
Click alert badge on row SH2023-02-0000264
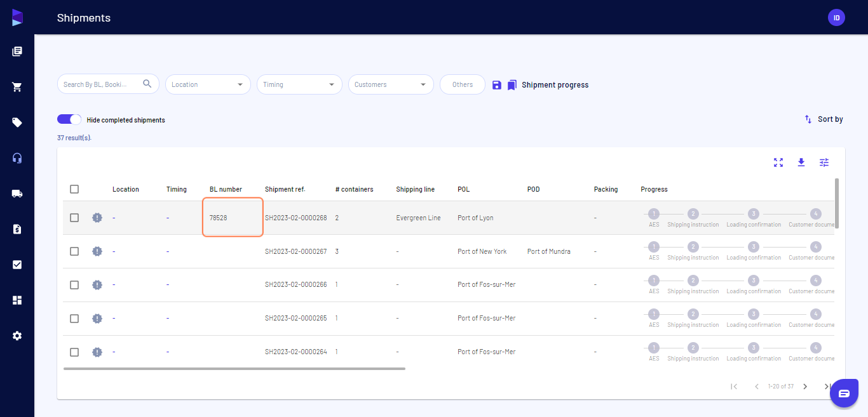[97, 352]
